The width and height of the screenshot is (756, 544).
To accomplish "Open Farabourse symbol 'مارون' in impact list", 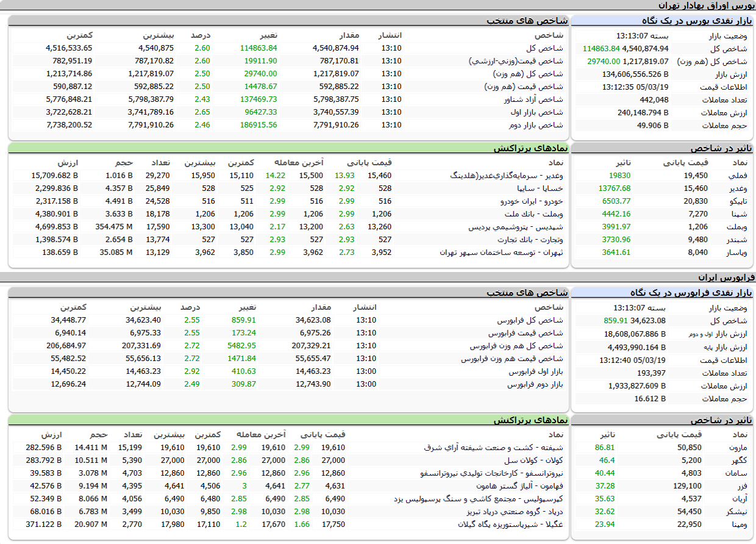I will [737, 447].
